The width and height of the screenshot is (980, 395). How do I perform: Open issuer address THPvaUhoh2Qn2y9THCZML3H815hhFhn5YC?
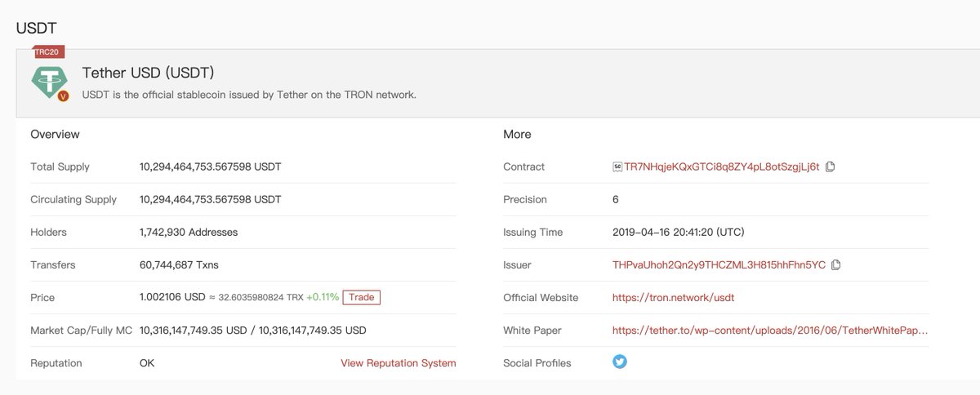coord(719,264)
